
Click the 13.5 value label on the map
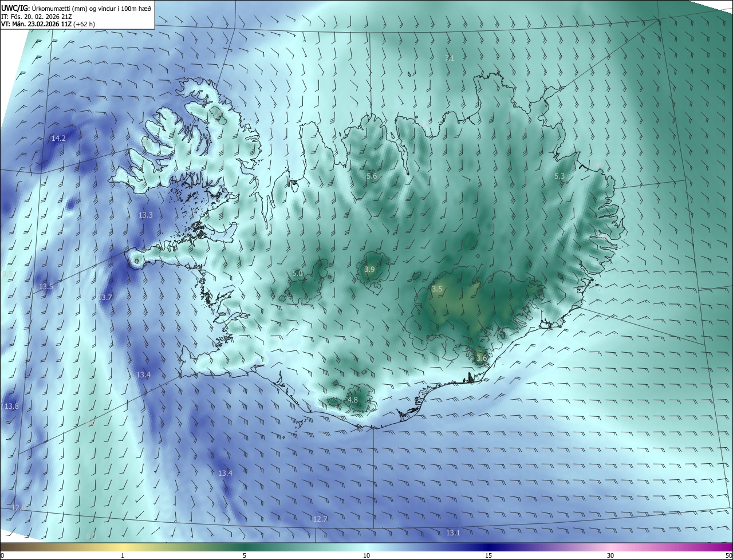pos(46,286)
